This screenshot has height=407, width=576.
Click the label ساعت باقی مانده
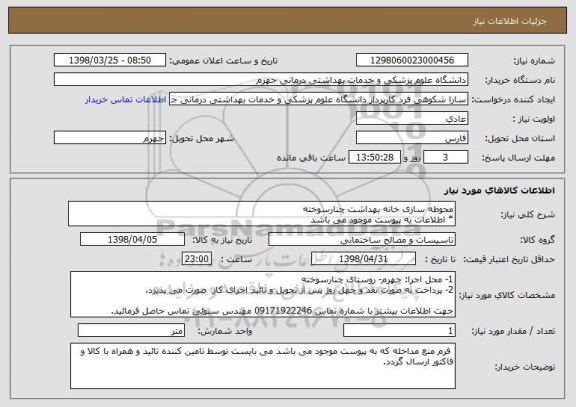pyautogui.click(x=311, y=158)
